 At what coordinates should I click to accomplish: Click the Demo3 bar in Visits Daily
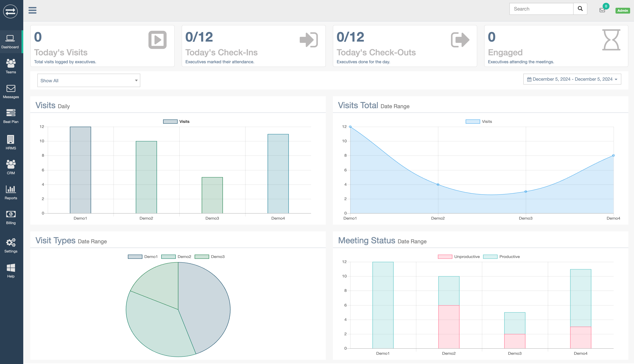point(212,195)
